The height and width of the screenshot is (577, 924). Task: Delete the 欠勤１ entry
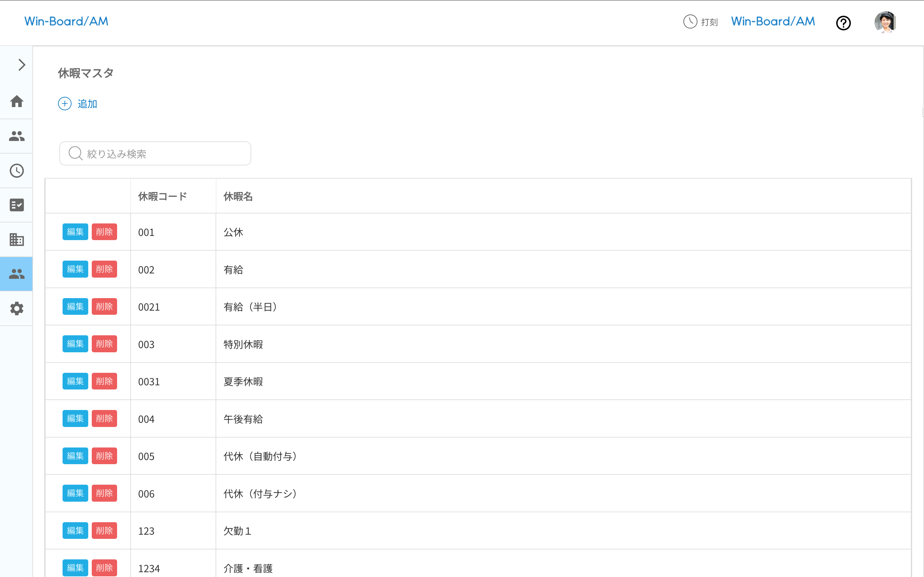click(x=104, y=531)
